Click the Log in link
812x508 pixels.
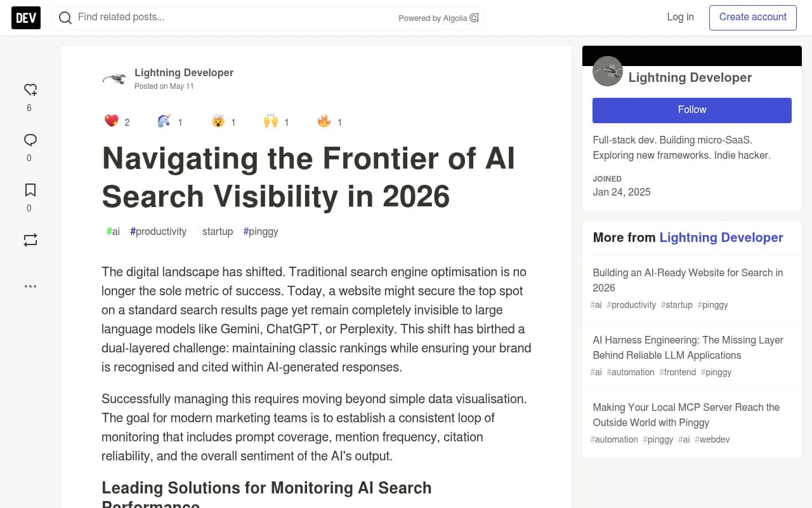pyautogui.click(x=680, y=17)
